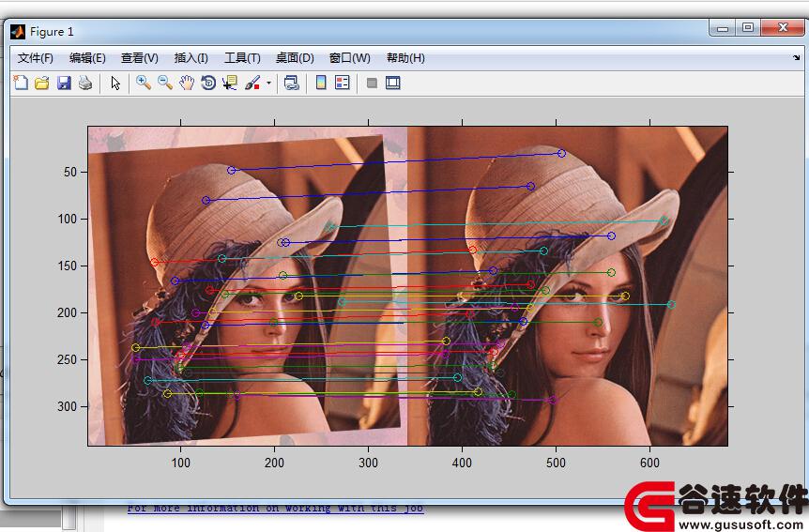Image resolution: width=809 pixels, height=532 pixels.
Task: Print the figure using the printer icon
Action: pos(85,83)
